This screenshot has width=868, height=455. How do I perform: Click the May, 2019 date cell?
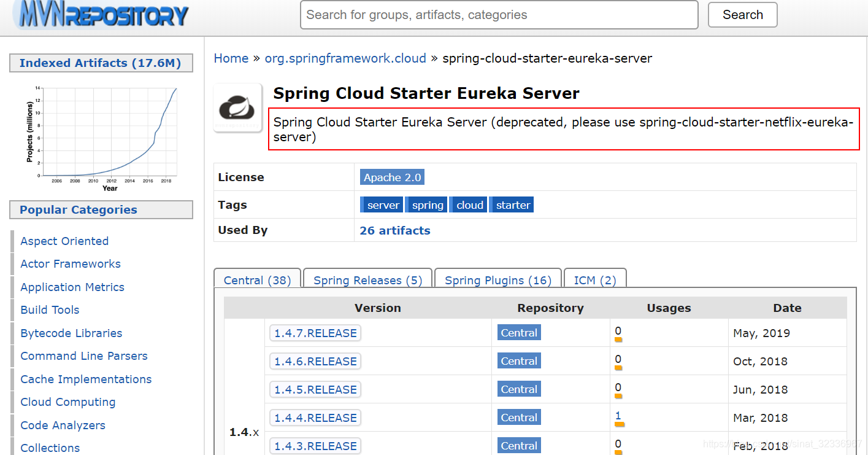pyautogui.click(x=761, y=333)
